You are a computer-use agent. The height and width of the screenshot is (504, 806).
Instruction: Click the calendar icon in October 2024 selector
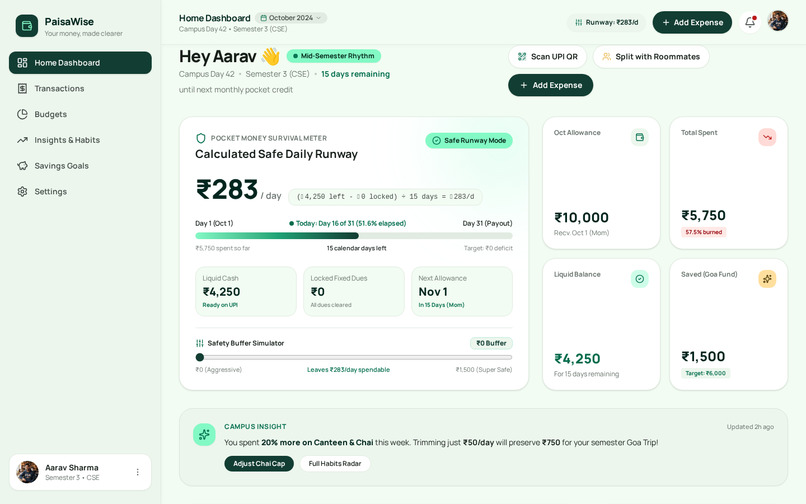coord(263,18)
